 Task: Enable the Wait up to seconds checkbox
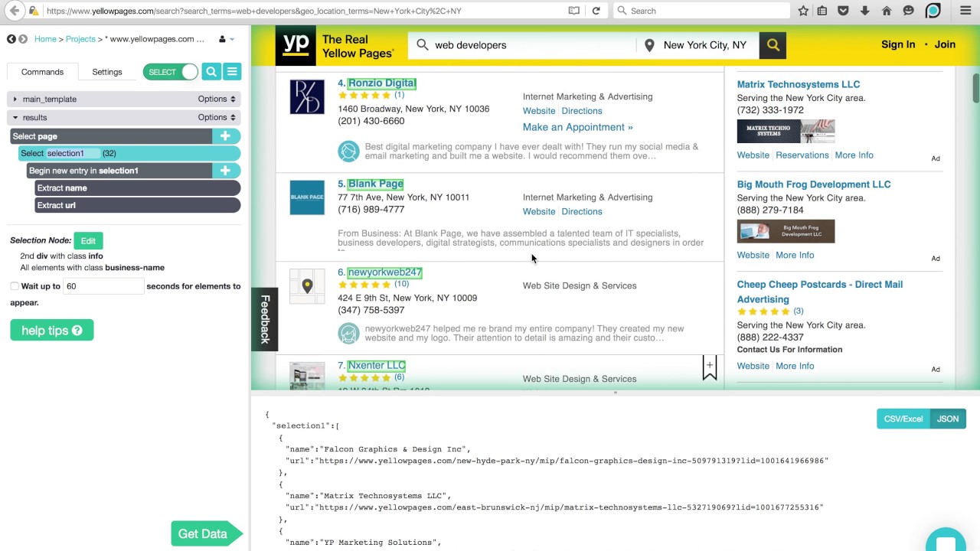click(15, 286)
